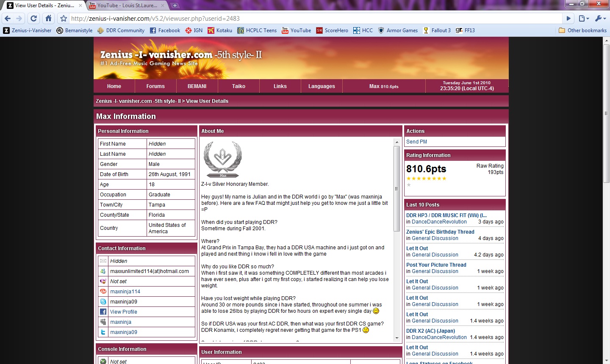
Task: Click the Windows Live icon beside the hotmail address
Action: click(103, 271)
